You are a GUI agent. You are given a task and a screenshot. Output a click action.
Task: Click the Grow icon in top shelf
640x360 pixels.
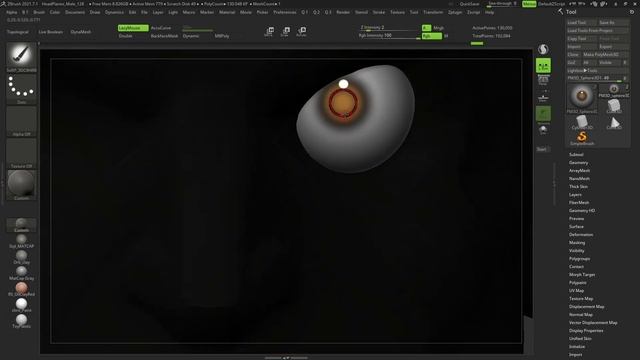point(285,31)
